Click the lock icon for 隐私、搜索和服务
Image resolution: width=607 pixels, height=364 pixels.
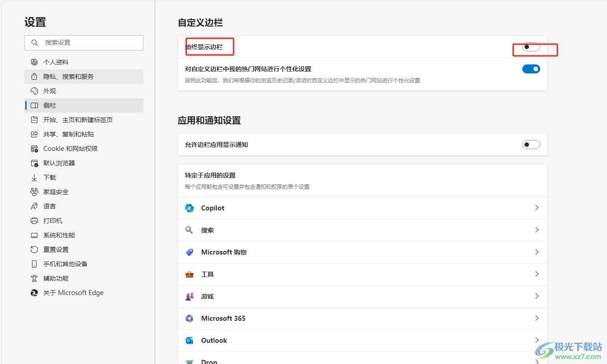[x=34, y=77]
